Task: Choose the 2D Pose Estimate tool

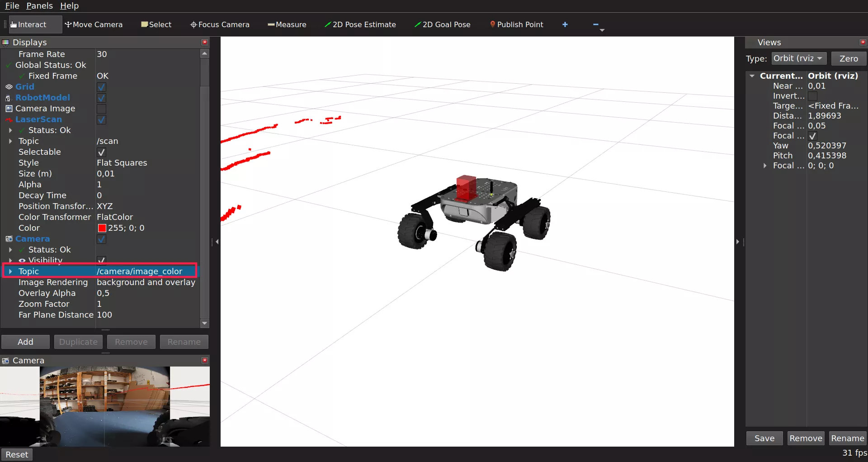Action: (360, 24)
